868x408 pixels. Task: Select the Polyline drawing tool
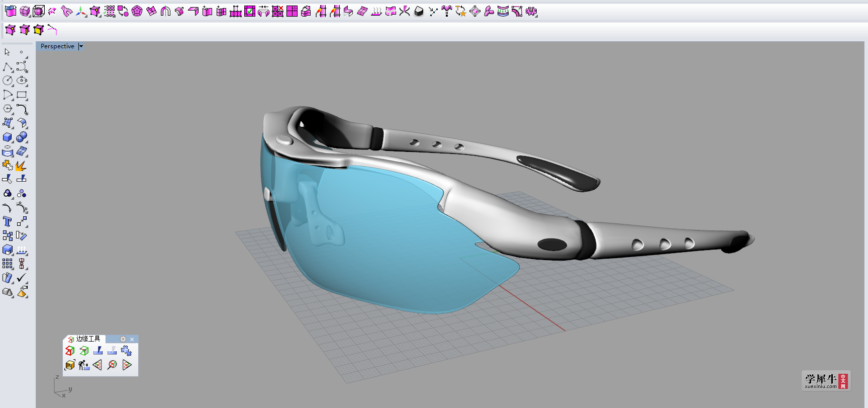tap(8, 66)
